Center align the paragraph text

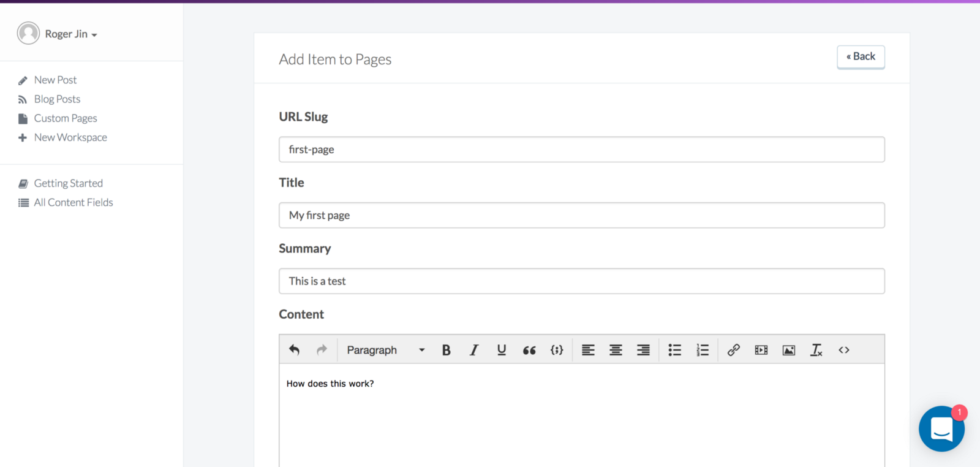click(x=616, y=350)
